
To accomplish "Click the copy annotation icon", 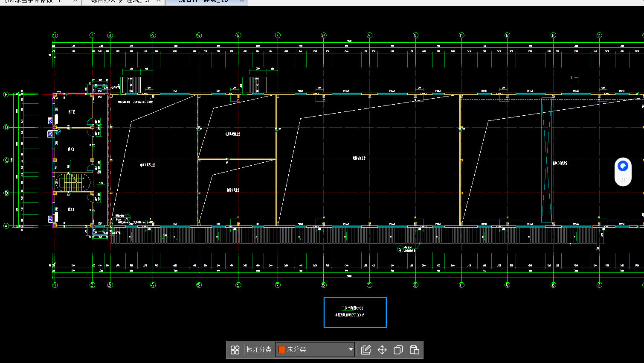I will pos(398,350).
